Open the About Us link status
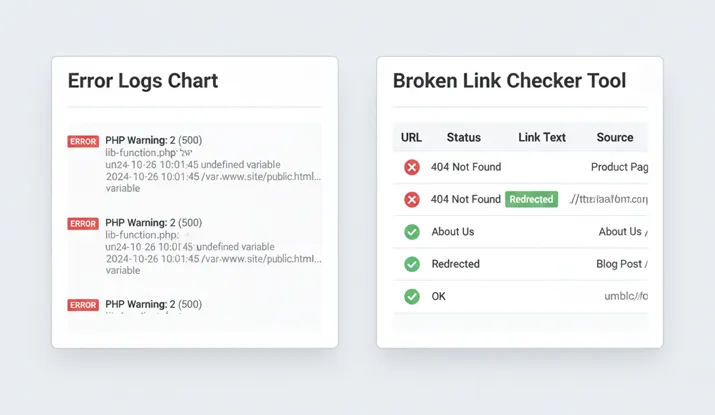The height and width of the screenshot is (415, 715). pos(452,232)
